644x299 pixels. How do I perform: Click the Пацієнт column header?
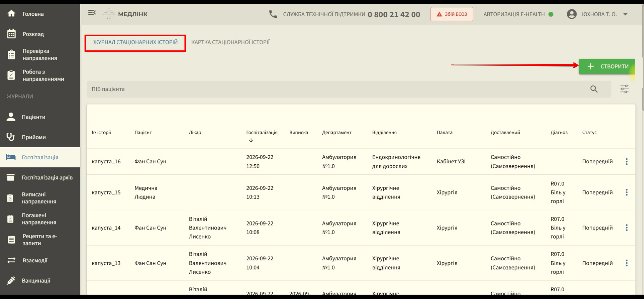[143, 132]
